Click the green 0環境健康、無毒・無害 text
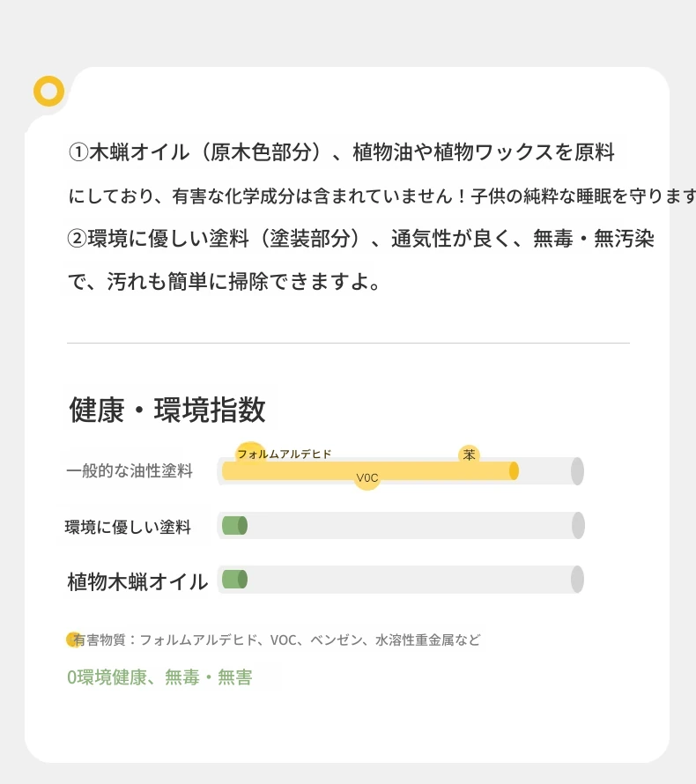The height and width of the screenshot is (784, 696). (159, 677)
